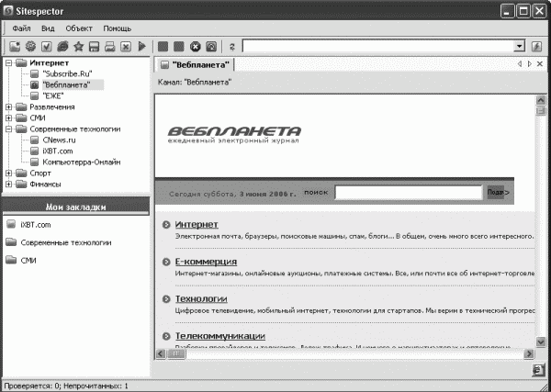Viewport: 551px width, 392px height.
Task: Select CNews.ru in the tree
Action: point(59,140)
